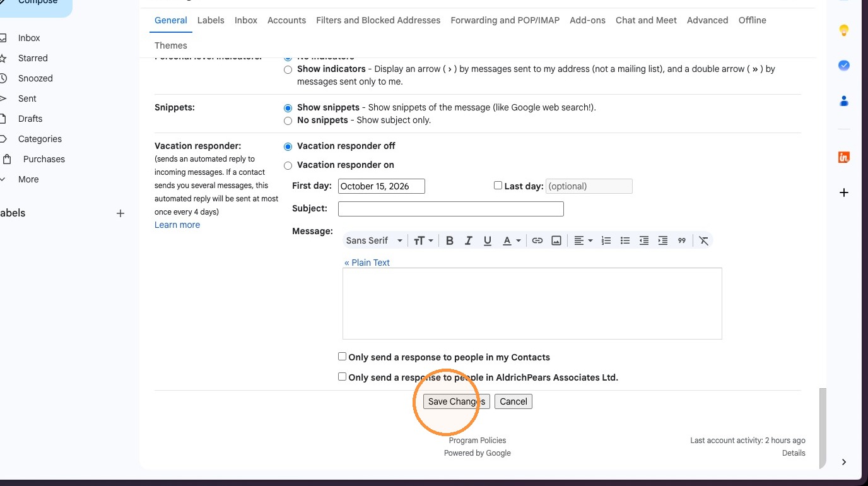
Task: Insert a link using the toolbar icon
Action: click(x=537, y=240)
